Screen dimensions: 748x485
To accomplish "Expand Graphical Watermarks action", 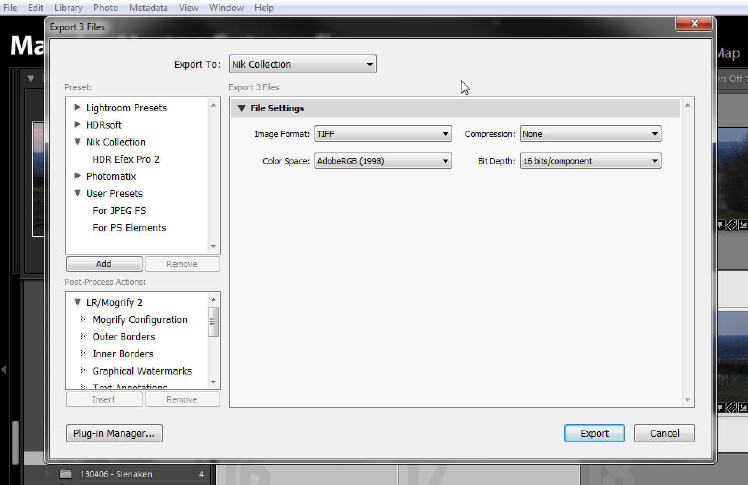I will [83, 371].
